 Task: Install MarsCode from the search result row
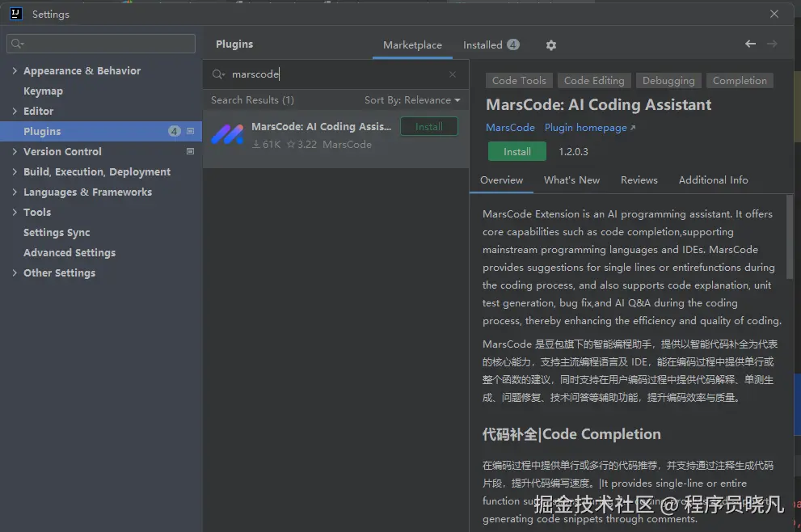428,127
